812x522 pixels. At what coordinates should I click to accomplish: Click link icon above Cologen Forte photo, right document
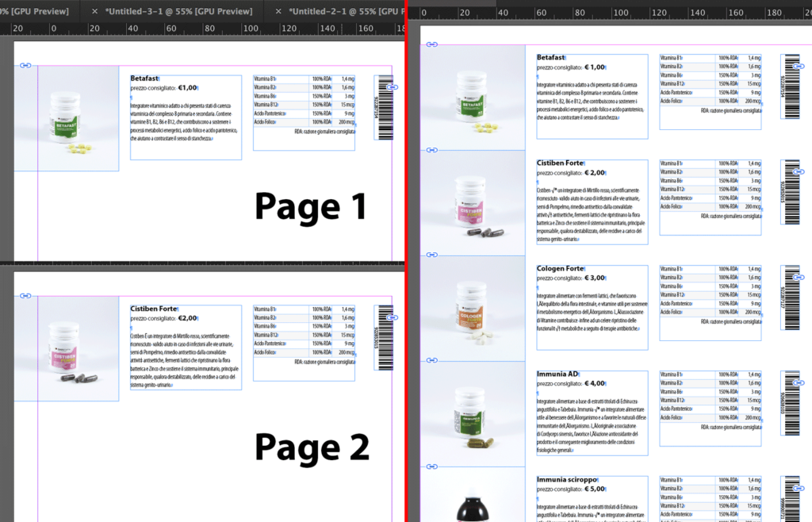coord(432,255)
